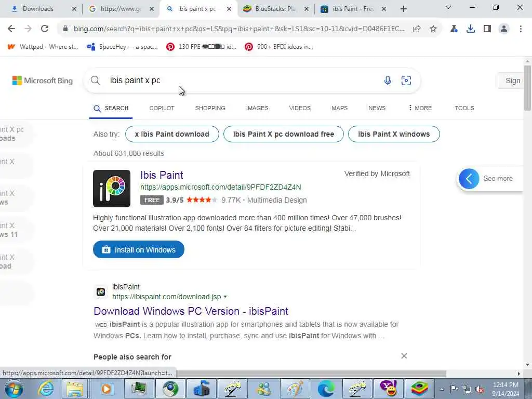Click the horizontal page scrollbar

(x=312, y=374)
